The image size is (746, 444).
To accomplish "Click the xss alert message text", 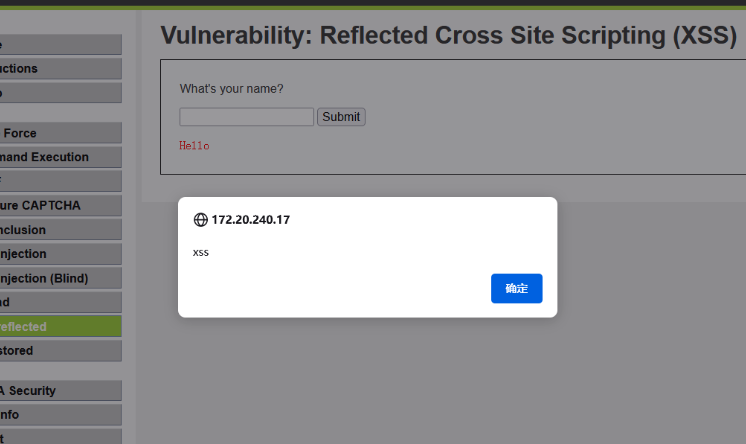I will (x=201, y=253).
